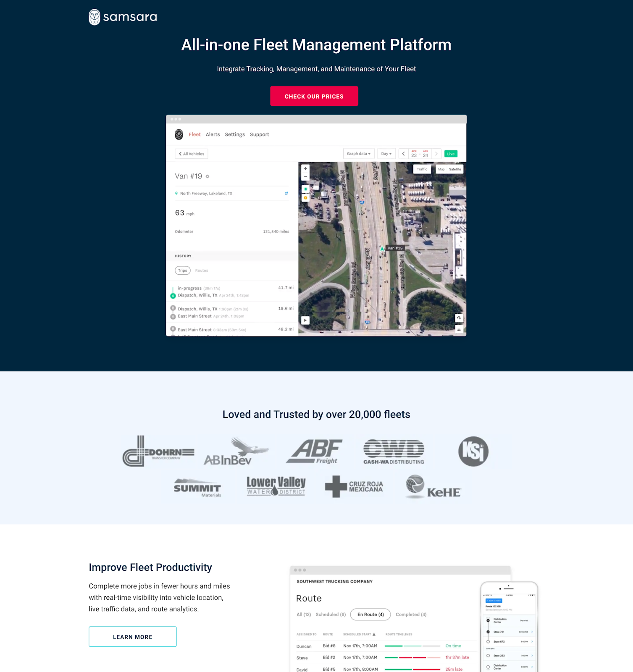Click David's route timeline bar
Viewport: 633px width, 672px height.
click(x=412, y=669)
